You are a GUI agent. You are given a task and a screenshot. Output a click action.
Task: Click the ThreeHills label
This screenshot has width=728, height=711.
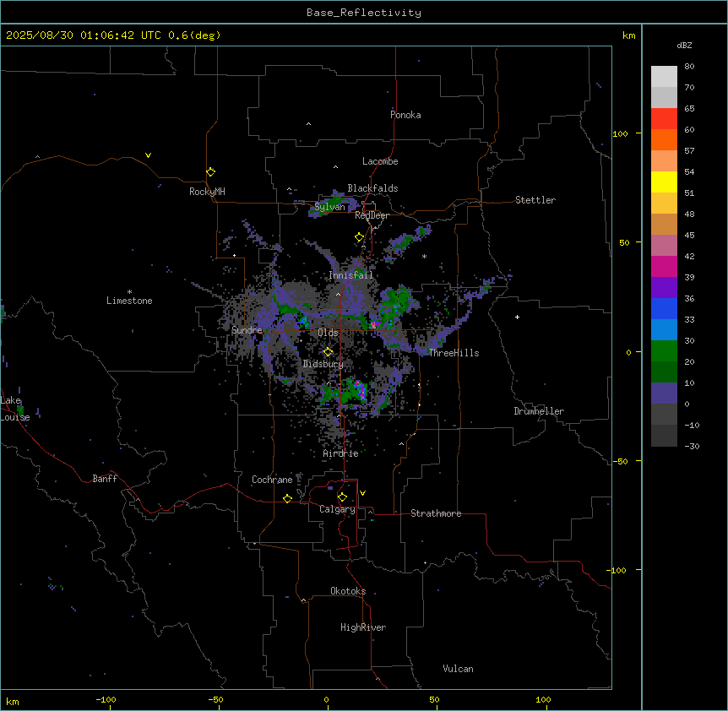click(454, 353)
